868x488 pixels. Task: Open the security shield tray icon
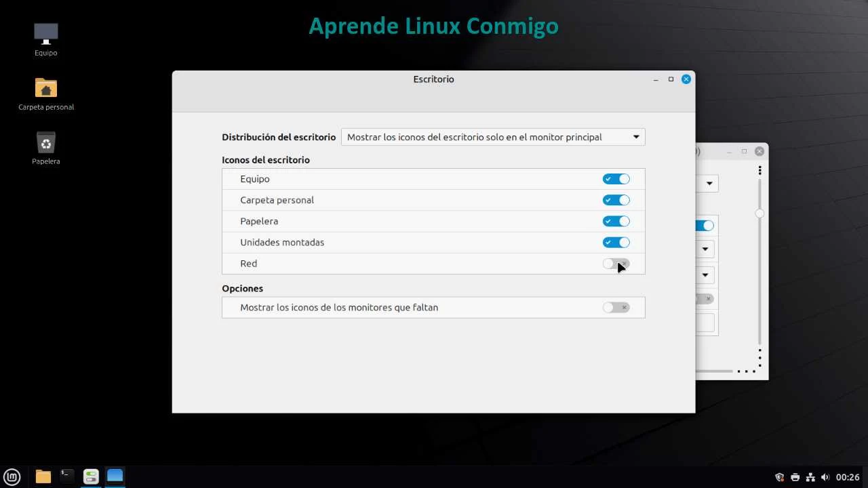coord(780,477)
